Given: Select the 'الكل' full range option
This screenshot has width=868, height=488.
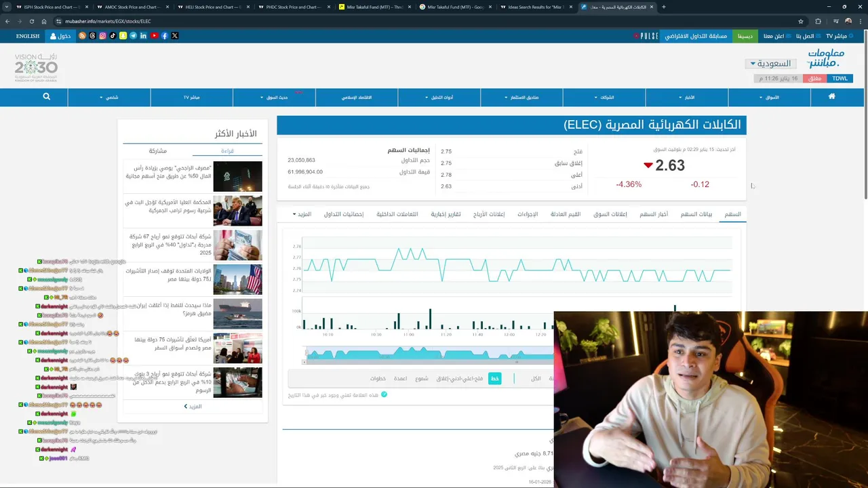Looking at the screenshot, I should (536, 378).
